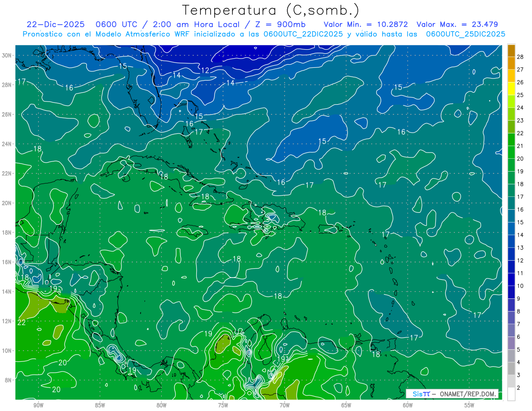Click latitude axis label '28N'
This screenshot has width=532, height=411.
click(8, 85)
